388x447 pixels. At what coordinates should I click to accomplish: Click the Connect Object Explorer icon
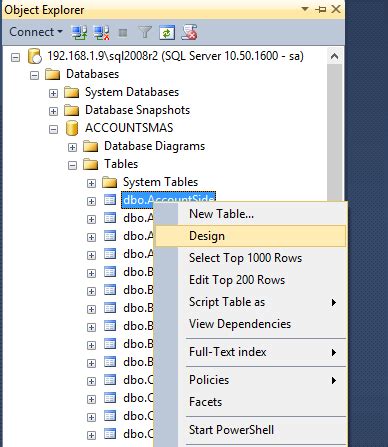point(79,32)
